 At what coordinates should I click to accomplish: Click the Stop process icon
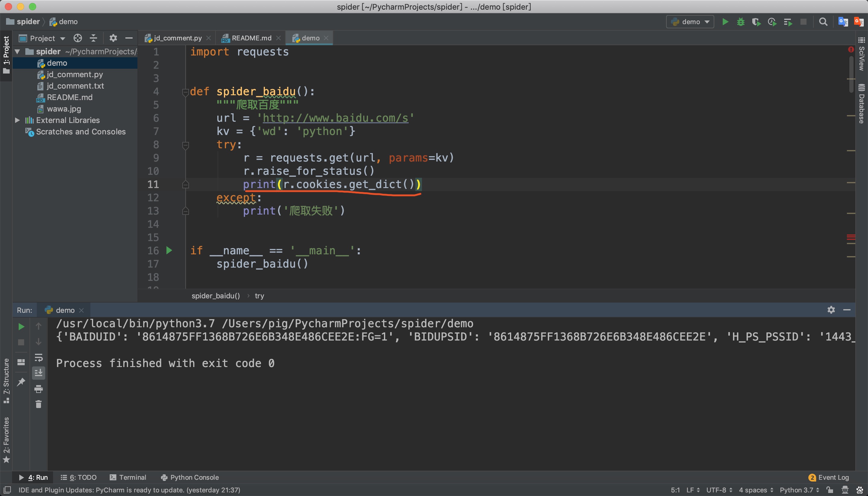tap(21, 342)
